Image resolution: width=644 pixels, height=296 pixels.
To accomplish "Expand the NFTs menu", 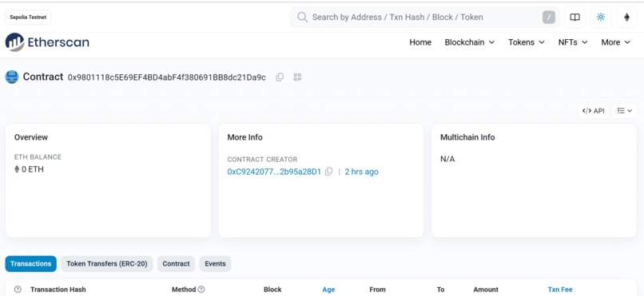I will tap(573, 42).
